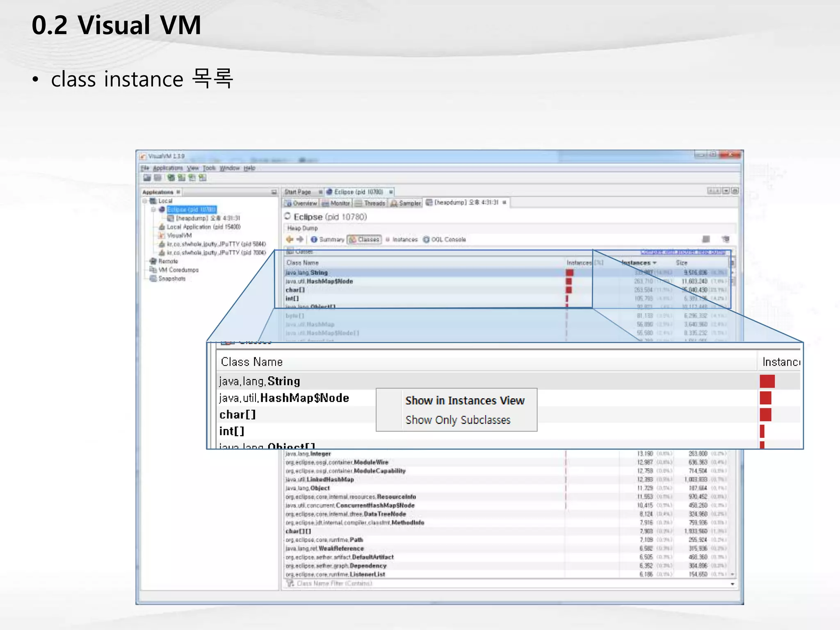
Task: Click the back arrow in Heap Dump toolbar
Action: (290, 239)
